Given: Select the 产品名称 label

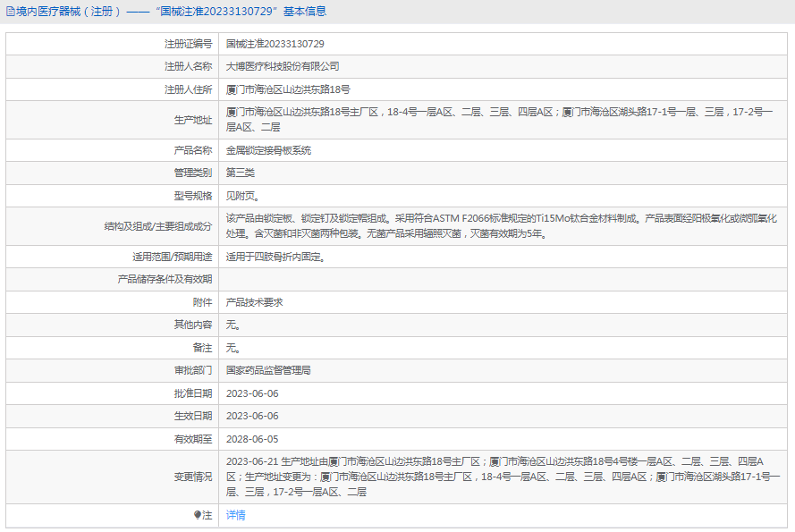Looking at the screenshot, I should coord(193,150).
